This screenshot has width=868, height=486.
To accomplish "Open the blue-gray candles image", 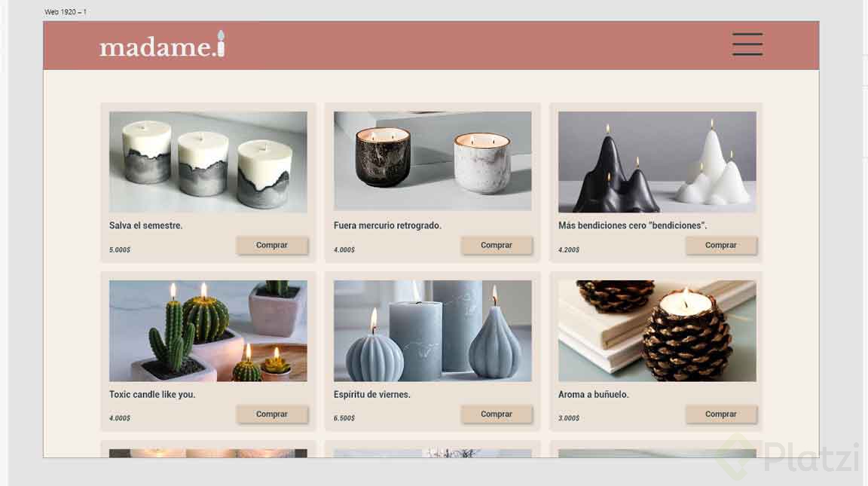I will point(432,331).
